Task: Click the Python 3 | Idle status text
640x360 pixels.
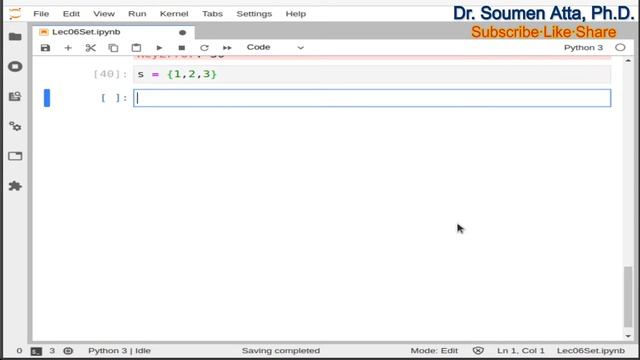Action: (119, 351)
